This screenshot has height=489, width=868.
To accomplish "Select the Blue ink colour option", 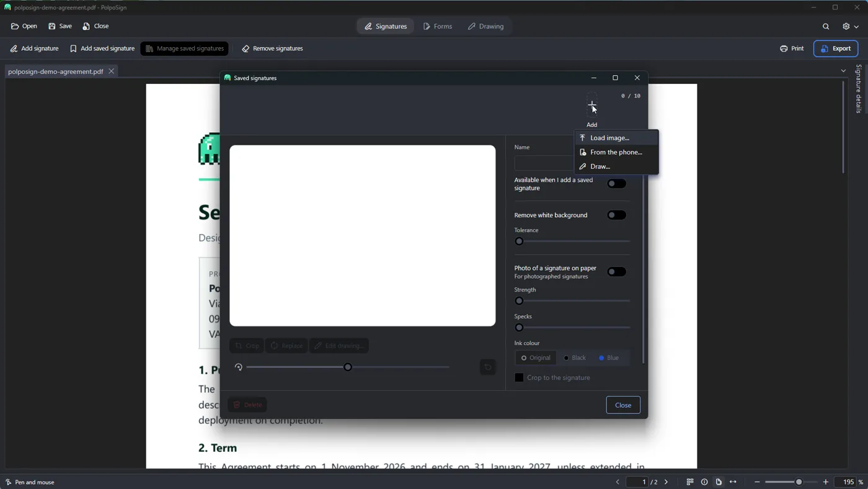I will click(609, 358).
